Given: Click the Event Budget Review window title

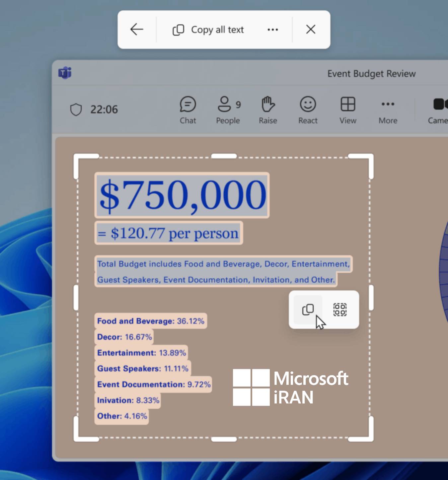Looking at the screenshot, I should (371, 73).
